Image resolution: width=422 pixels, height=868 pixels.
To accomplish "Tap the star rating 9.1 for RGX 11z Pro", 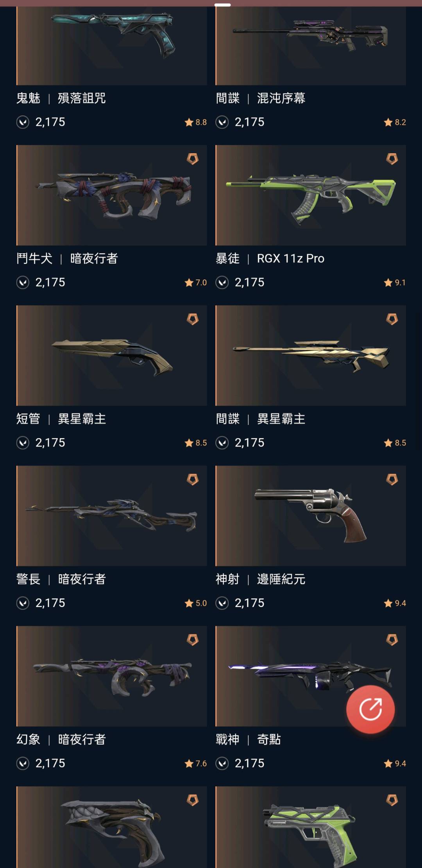I will [x=395, y=282].
